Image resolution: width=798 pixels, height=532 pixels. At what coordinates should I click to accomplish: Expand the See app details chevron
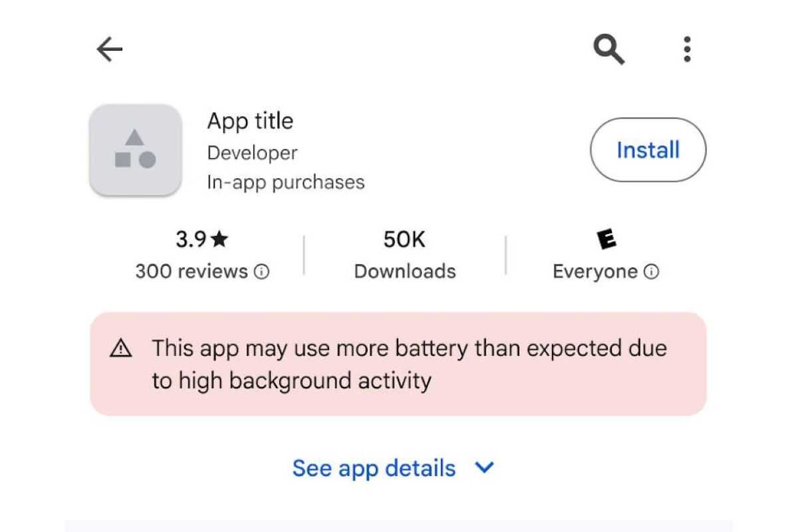click(x=484, y=467)
